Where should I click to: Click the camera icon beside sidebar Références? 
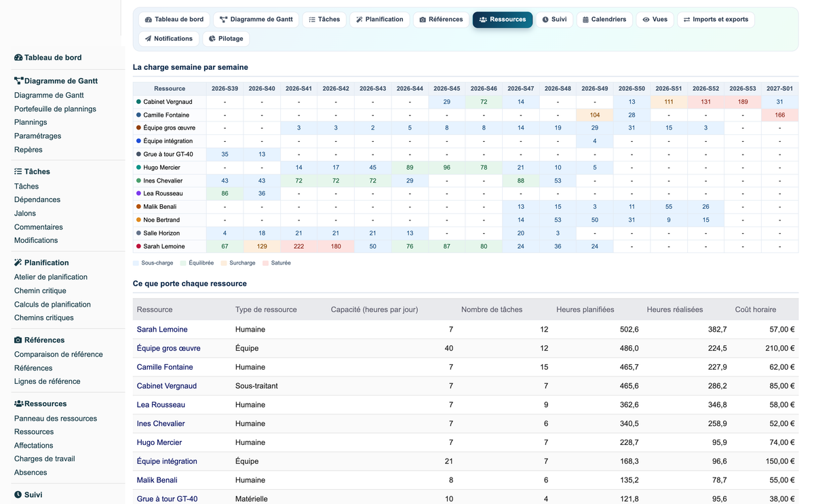pos(18,340)
